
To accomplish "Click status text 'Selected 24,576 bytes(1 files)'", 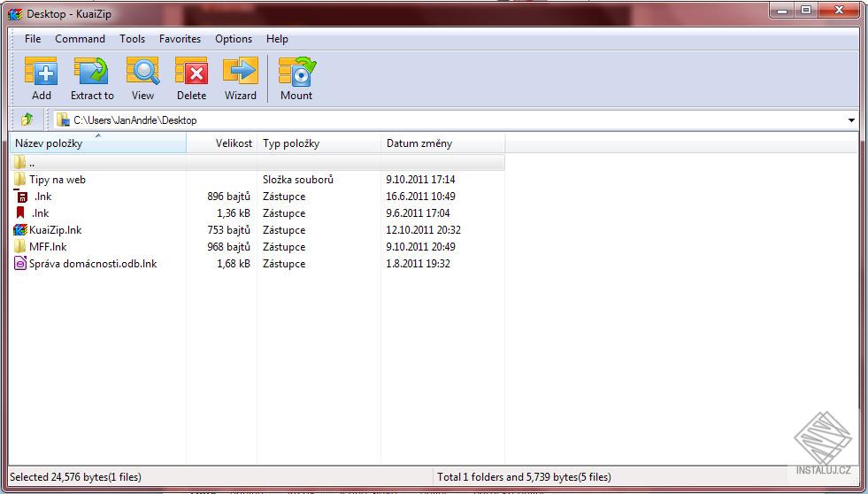I will pos(75,477).
